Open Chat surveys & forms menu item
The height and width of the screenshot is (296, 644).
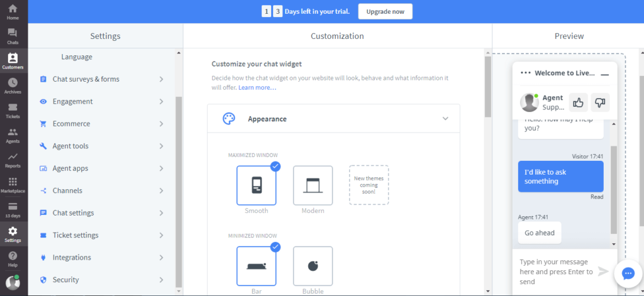point(86,79)
